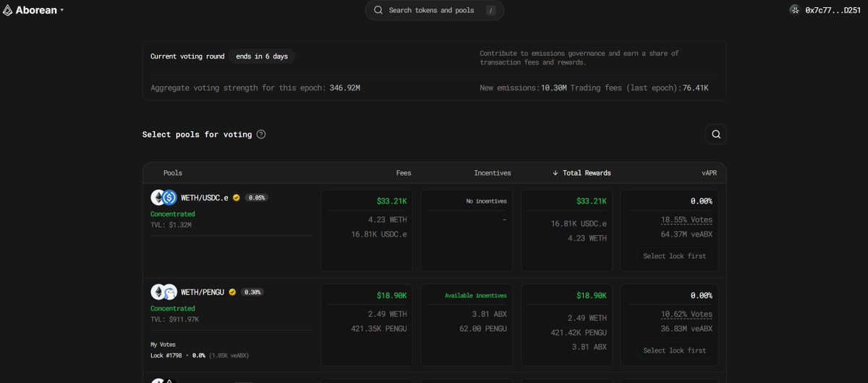This screenshot has height=383, width=868.
Task: Click the ends in 6 days badge
Action: click(x=262, y=56)
